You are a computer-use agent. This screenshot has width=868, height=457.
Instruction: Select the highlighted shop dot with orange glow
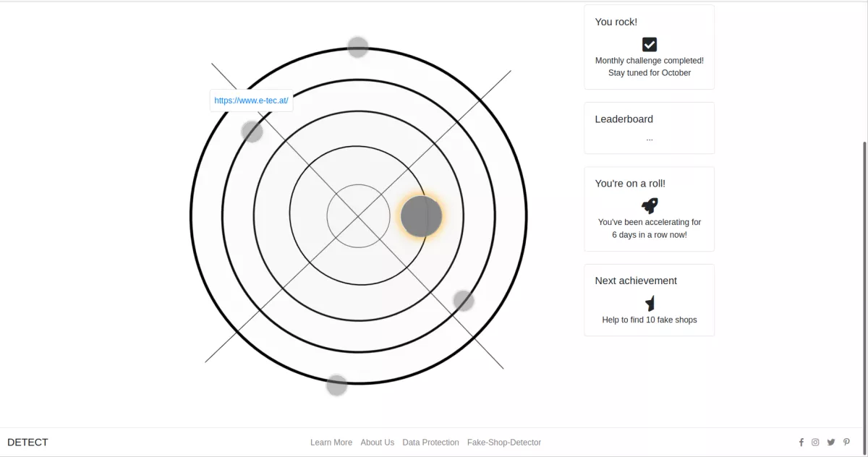coord(422,215)
